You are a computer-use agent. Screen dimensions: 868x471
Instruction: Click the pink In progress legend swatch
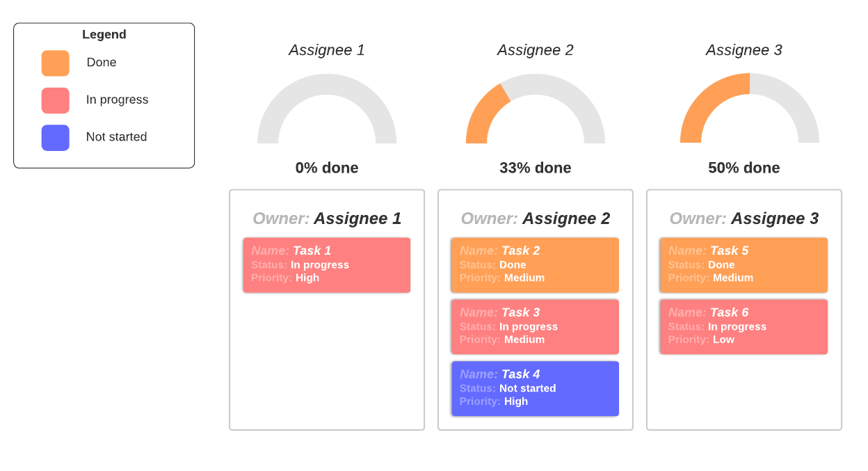55,100
